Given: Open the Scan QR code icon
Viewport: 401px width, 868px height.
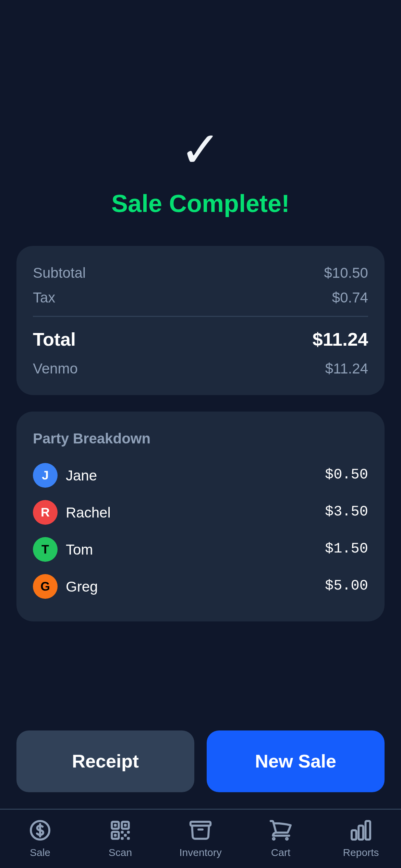Looking at the screenshot, I should coord(120,830).
